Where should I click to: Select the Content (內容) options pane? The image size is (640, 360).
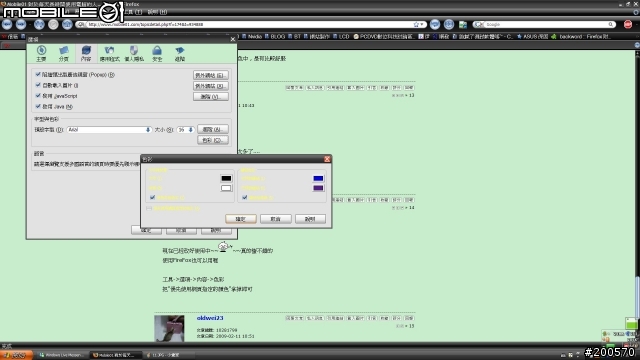[x=86, y=53]
